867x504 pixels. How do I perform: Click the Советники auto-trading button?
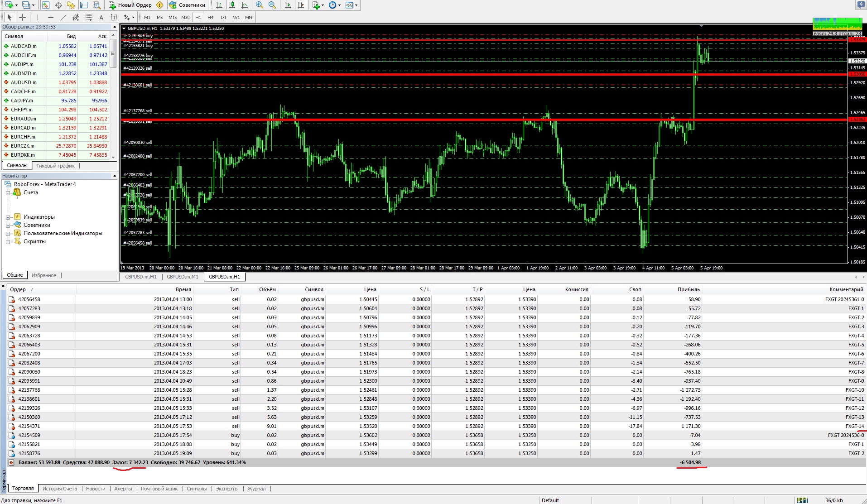click(x=187, y=5)
